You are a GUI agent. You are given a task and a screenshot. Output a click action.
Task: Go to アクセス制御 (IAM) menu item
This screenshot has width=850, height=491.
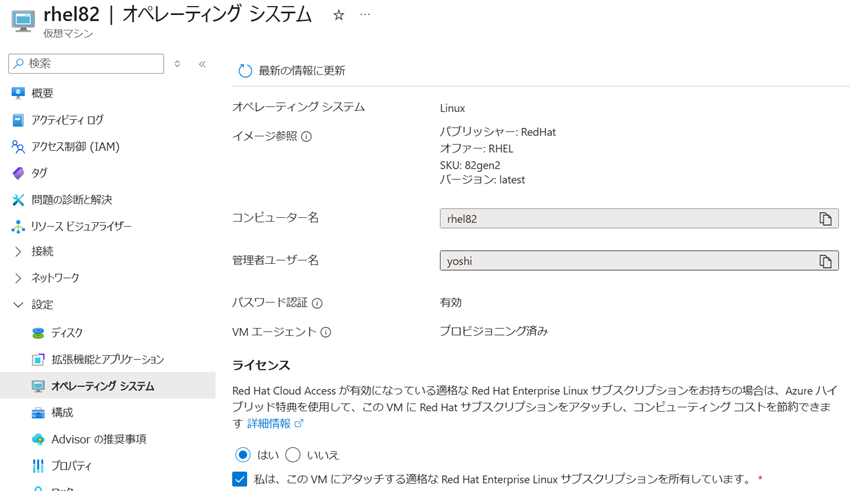(75, 146)
